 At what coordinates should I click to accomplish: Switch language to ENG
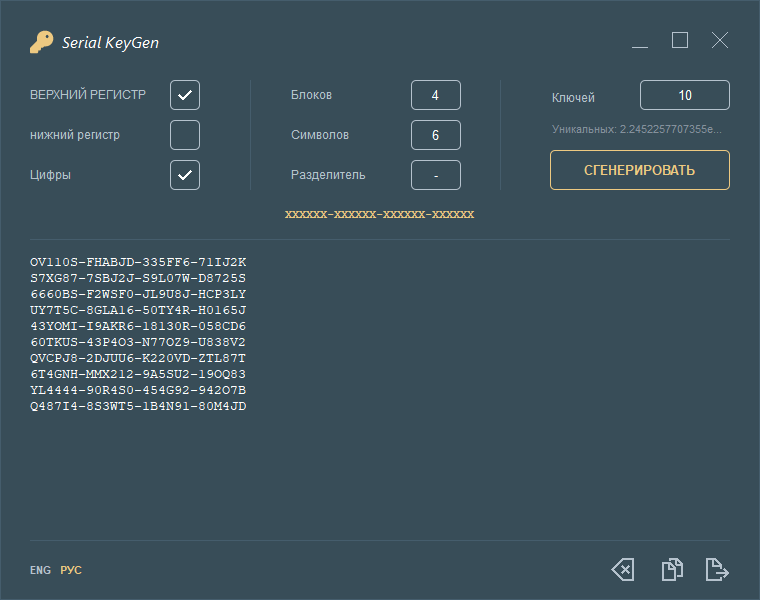pos(40,570)
